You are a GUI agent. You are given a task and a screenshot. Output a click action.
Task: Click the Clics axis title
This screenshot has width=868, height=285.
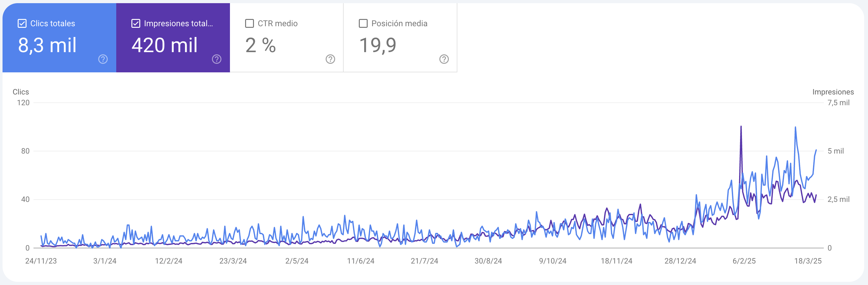[21, 92]
